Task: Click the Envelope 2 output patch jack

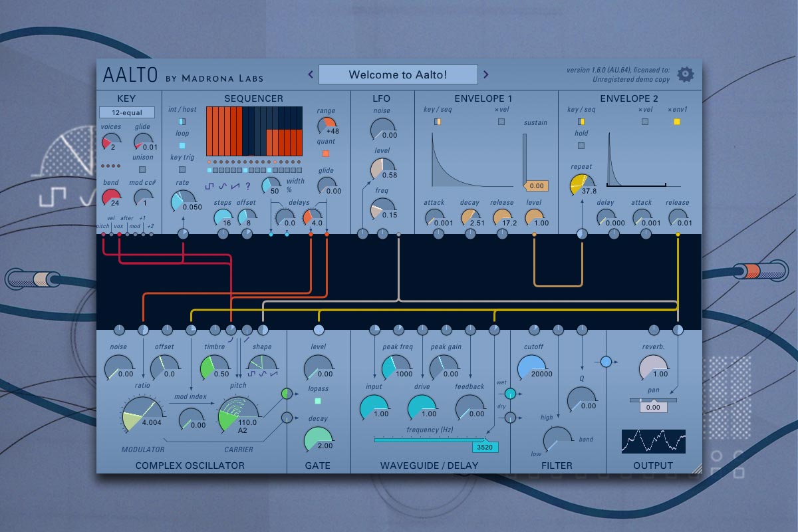Action: [678, 234]
